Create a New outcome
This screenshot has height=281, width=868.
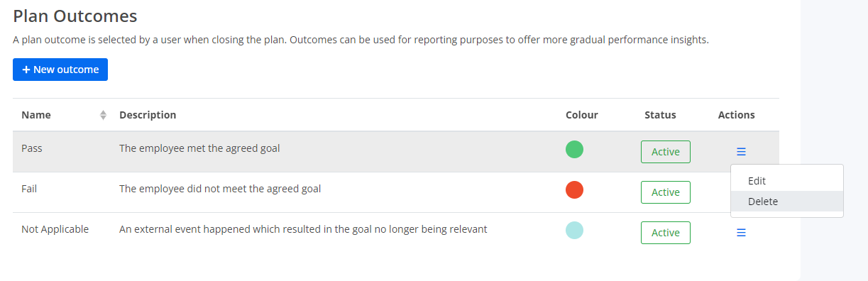tap(60, 70)
